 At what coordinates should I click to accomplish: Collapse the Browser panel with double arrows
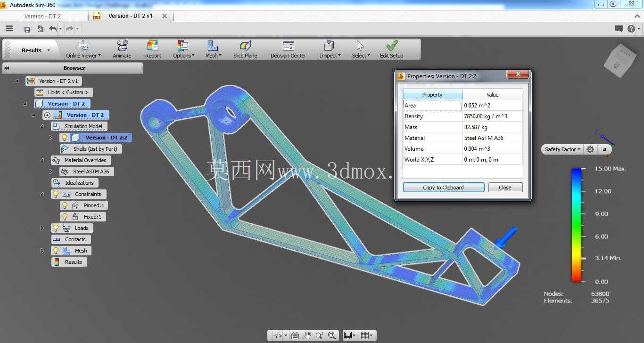pos(7,68)
